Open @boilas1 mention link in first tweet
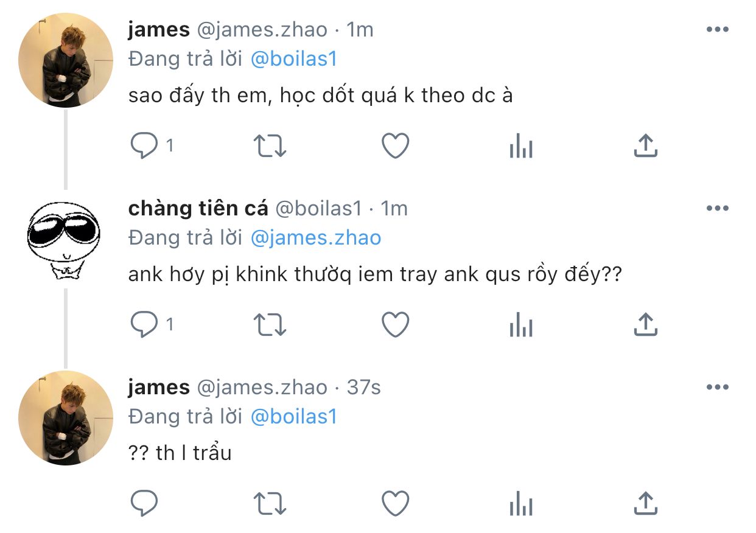The width and height of the screenshot is (756, 533). coord(293,59)
